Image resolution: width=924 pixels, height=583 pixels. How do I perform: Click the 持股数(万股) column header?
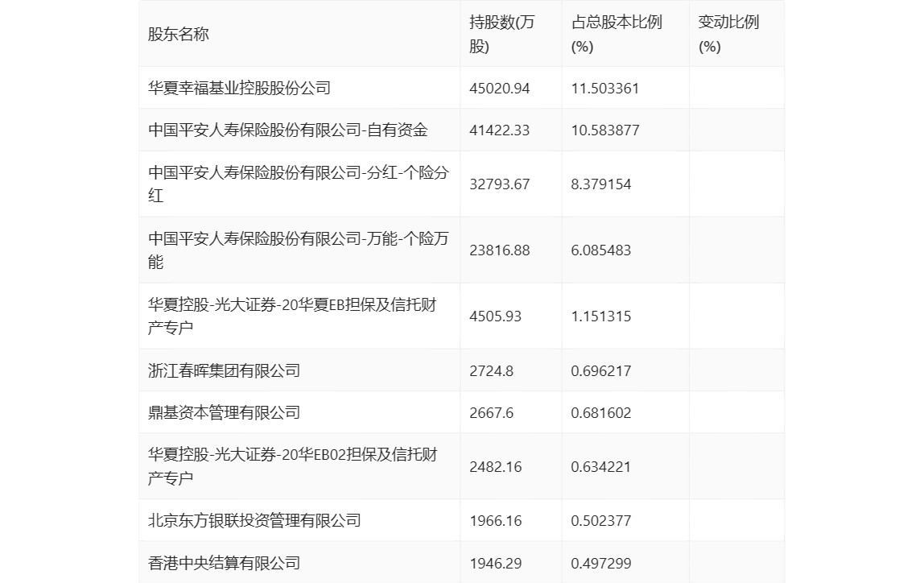[501, 34]
